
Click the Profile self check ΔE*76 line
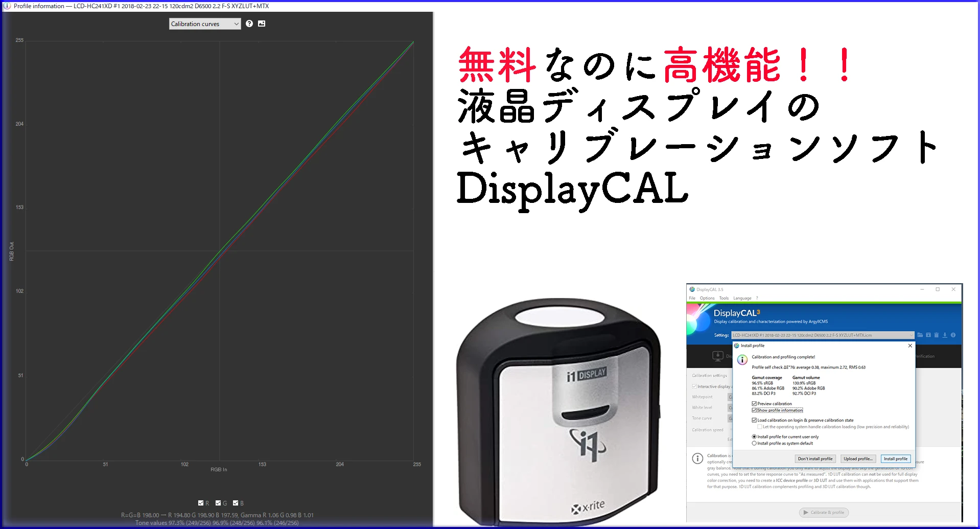click(808, 367)
